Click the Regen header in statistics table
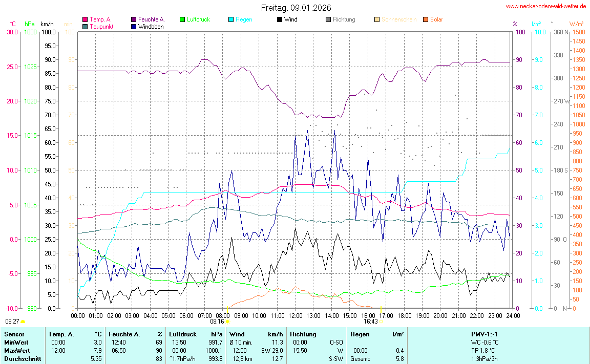This screenshot has height=364, width=590. [360, 334]
